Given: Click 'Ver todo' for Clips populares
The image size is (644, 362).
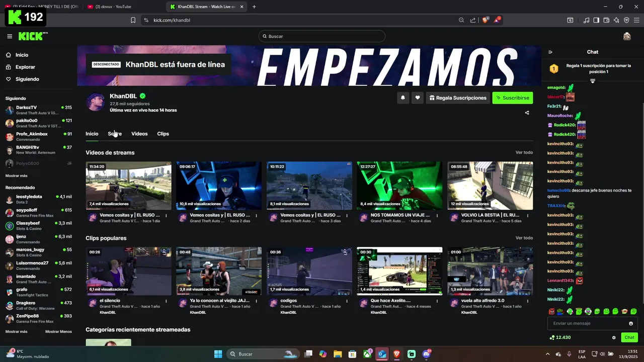Looking at the screenshot, I should [x=524, y=238].
